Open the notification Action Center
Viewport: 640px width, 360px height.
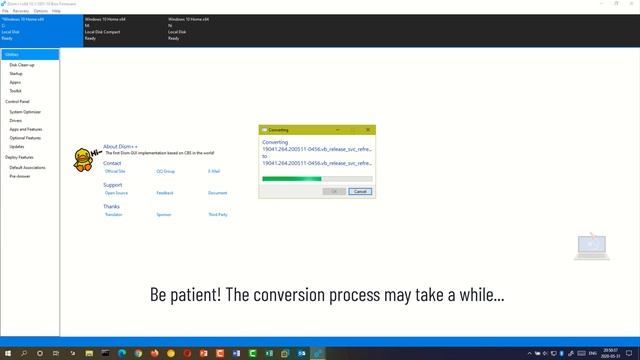pyautogui.click(x=629, y=353)
